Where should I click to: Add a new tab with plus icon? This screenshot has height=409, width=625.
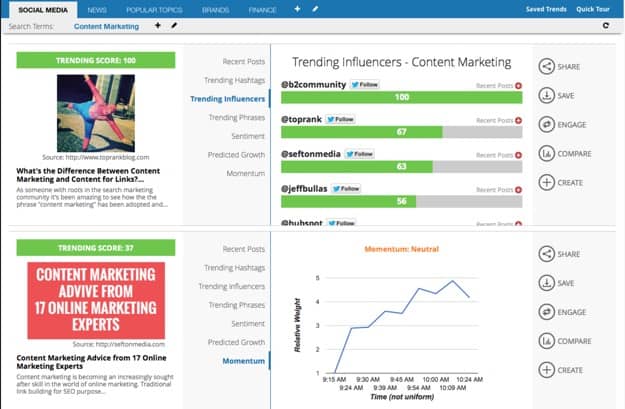(297, 8)
